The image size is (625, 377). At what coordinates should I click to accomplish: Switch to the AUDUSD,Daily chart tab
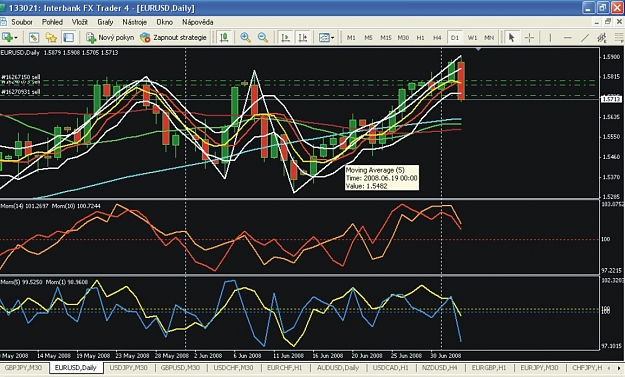(338, 368)
